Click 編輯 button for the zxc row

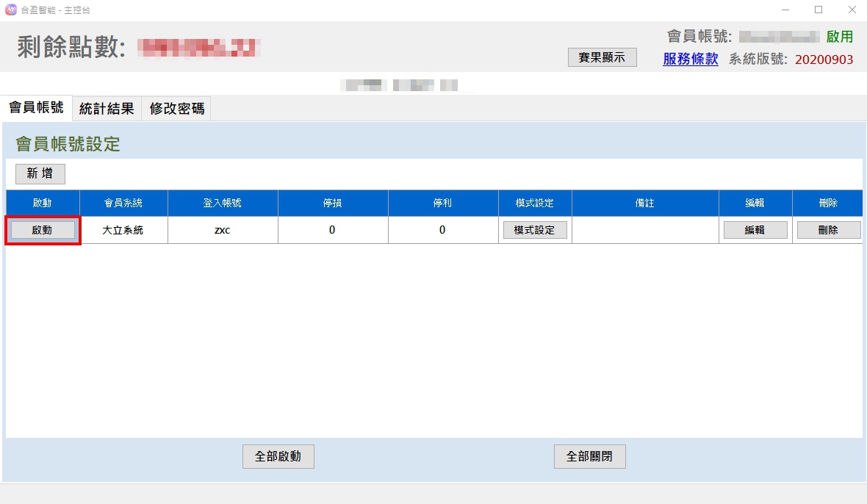[755, 230]
